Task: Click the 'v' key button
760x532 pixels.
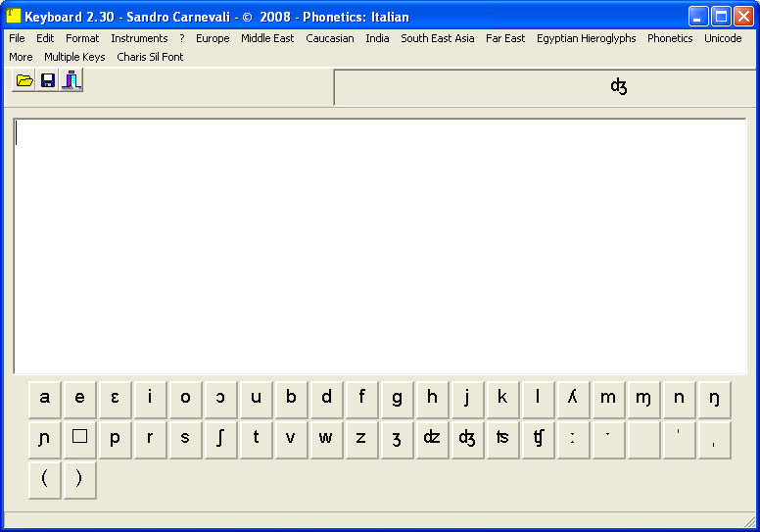Action: (x=291, y=440)
